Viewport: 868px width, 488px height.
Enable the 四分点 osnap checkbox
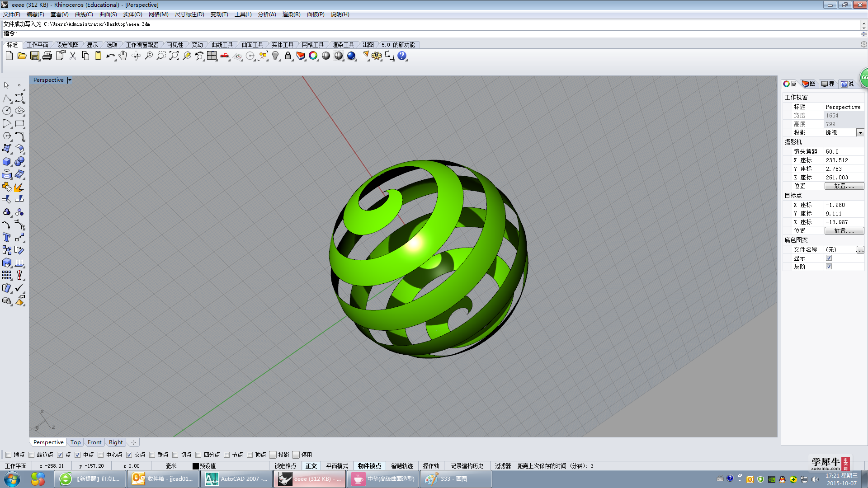click(198, 455)
